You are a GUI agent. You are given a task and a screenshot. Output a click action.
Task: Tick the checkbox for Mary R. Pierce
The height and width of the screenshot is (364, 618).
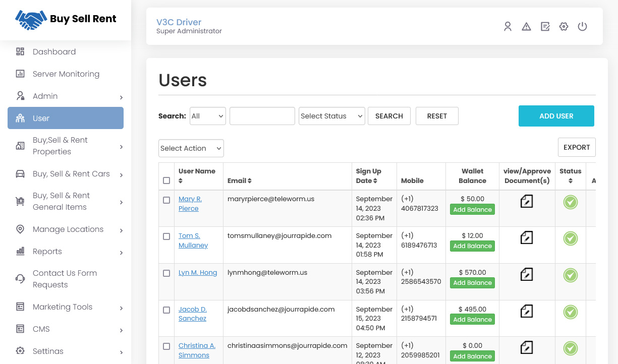tap(166, 200)
